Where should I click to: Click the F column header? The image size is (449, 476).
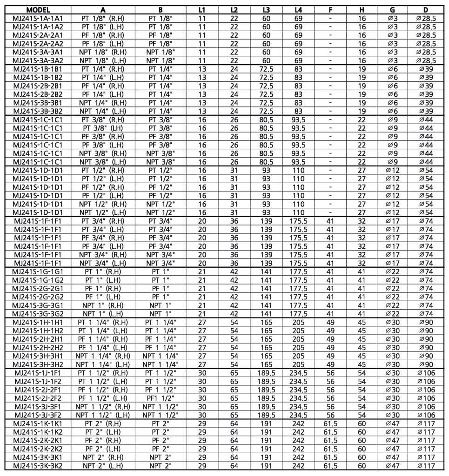[330, 10]
